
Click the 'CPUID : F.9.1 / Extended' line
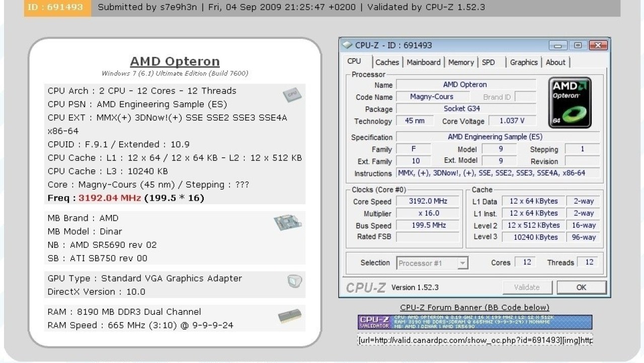tap(119, 144)
